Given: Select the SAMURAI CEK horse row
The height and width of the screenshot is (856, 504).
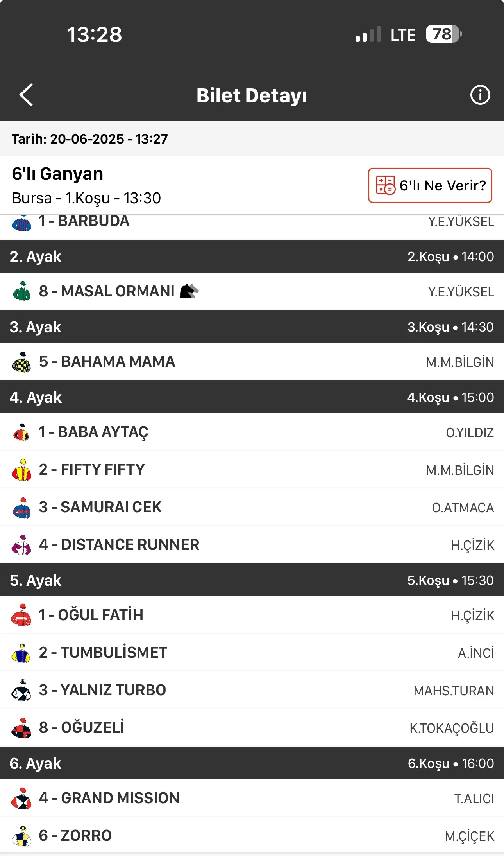Looking at the screenshot, I should tap(252, 507).
